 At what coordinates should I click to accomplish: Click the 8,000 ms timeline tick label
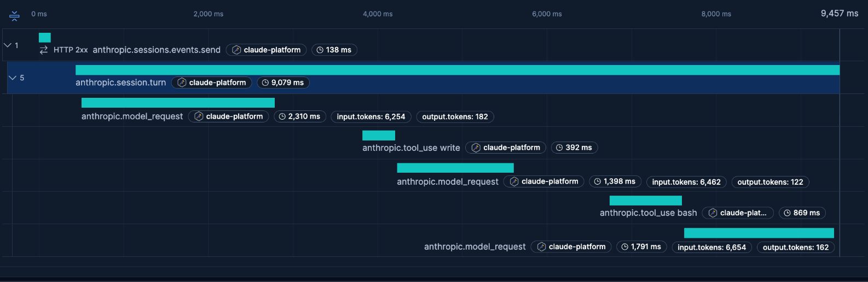[x=716, y=14]
